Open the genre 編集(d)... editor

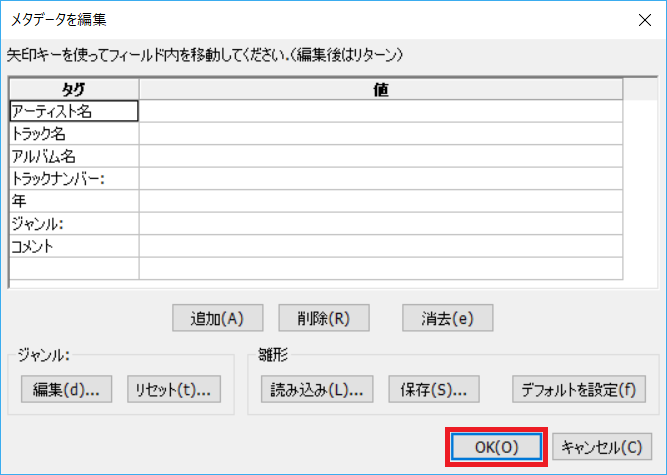(x=66, y=389)
